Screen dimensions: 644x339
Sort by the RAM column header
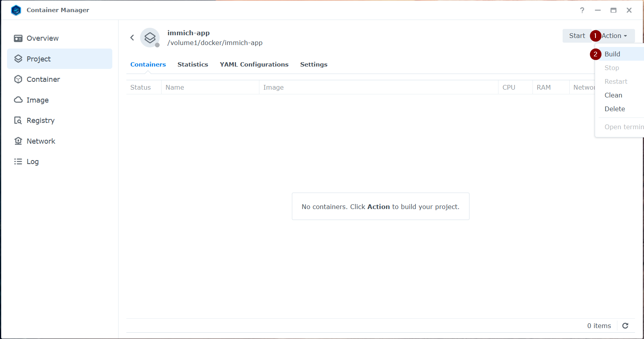[x=551, y=87]
